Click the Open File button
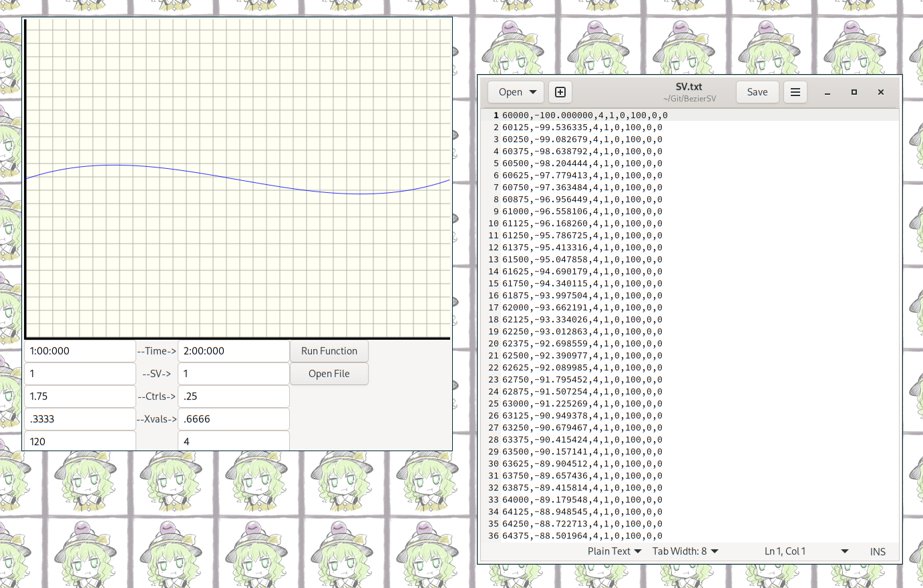923x588 pixels. [x=329, y=374]
